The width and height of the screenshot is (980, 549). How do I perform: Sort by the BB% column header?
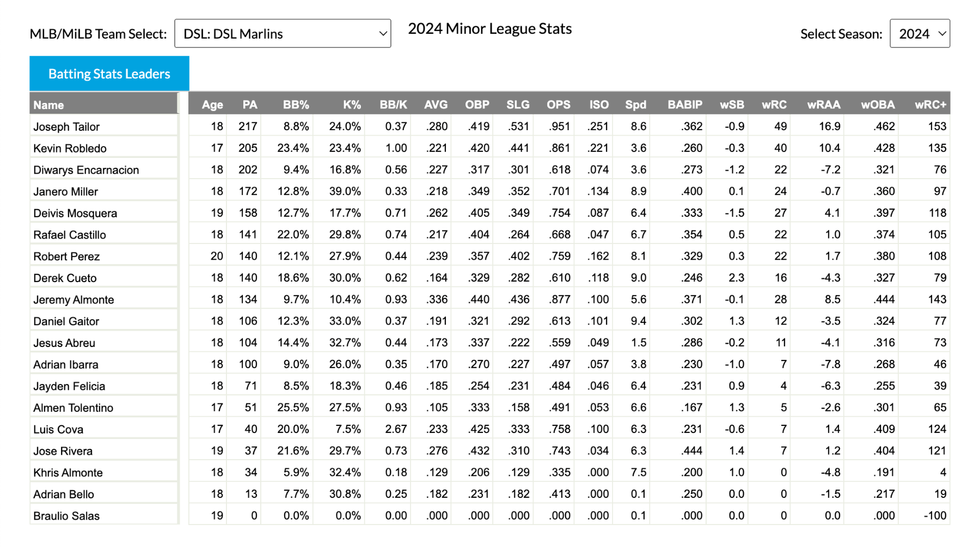296,105
